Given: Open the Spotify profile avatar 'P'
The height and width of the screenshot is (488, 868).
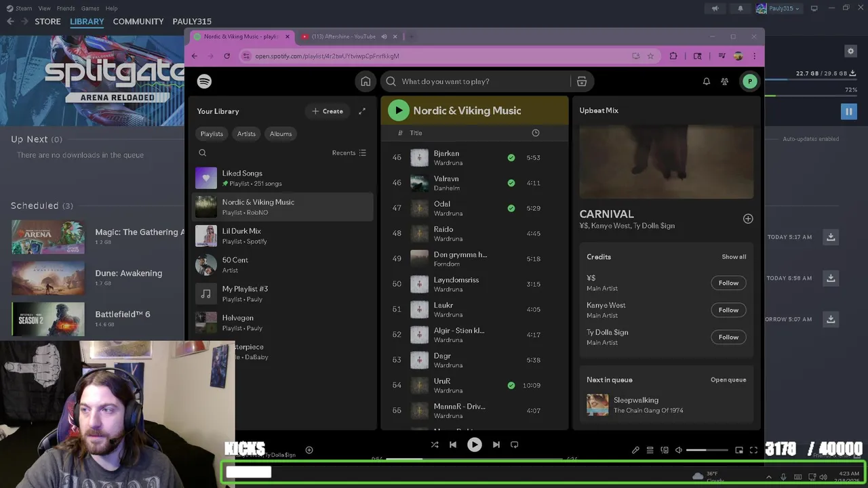Looking at the screenshot, I should pos(749,81).
